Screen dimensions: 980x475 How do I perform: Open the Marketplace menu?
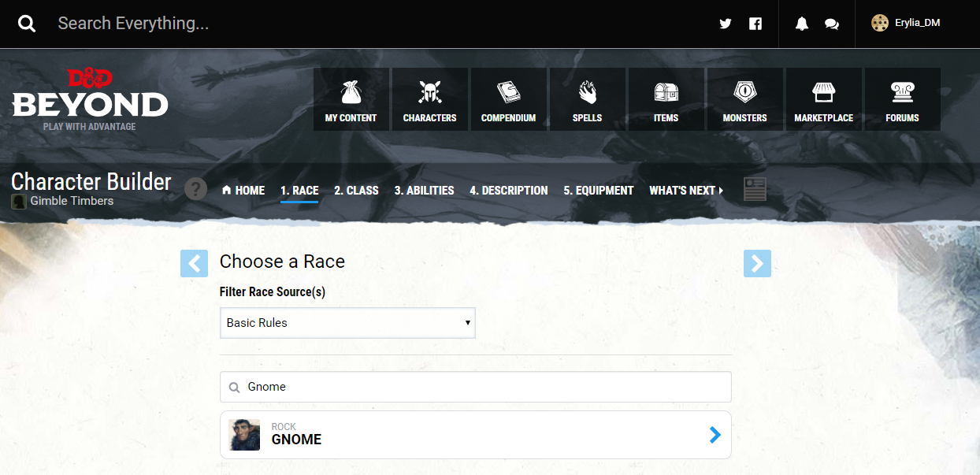(824, 99)
